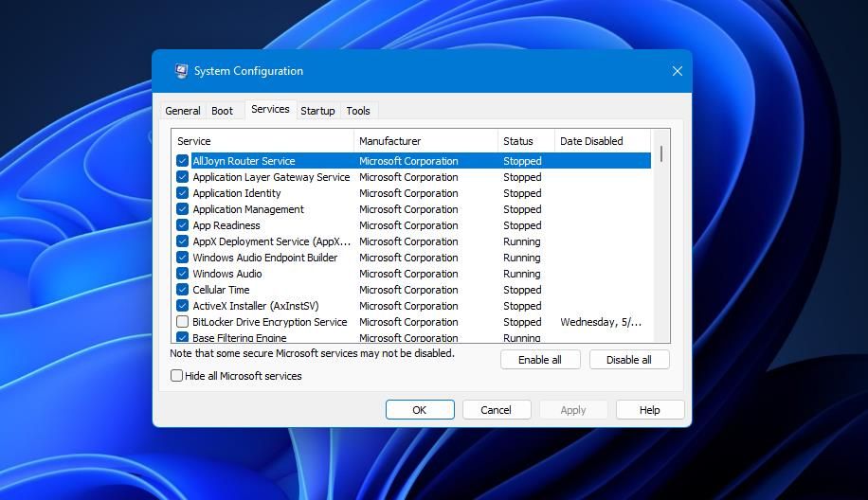868x500 pixels.
Task: Select the Services tab
Action: point(270,109)
